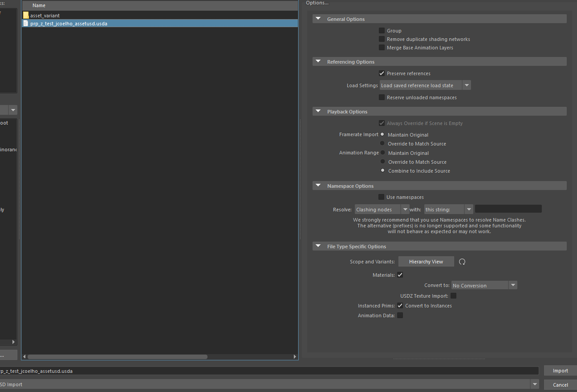Collapse the Namespace Options section
Image resolution: width=577 pixels, height=392 pixels.
click(318, 186)
